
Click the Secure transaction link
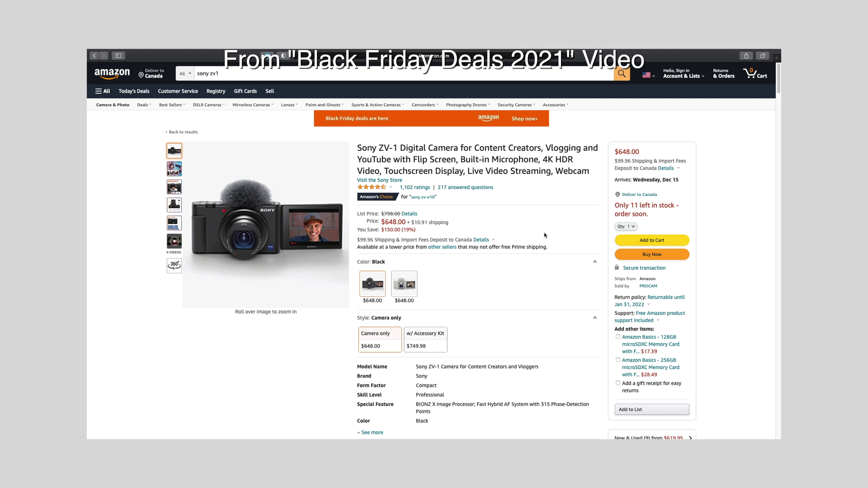pos(644,268)
